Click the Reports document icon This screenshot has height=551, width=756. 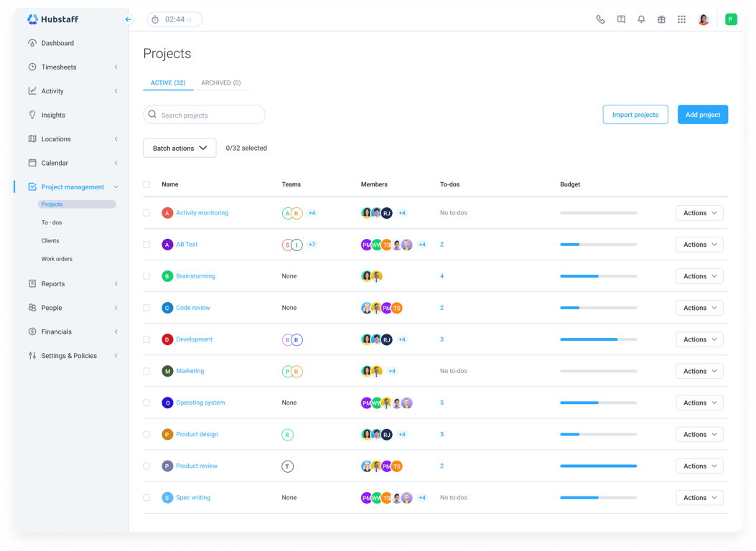(x=32, y=283)
